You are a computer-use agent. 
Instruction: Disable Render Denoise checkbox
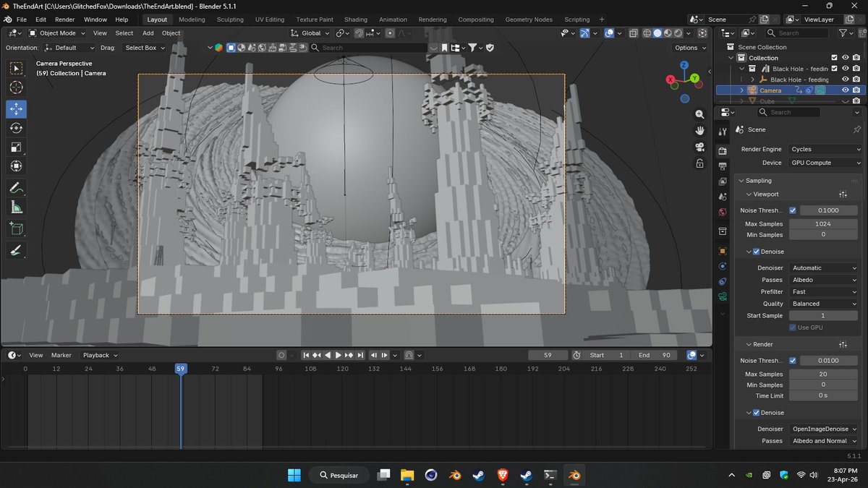pyautogui.click(x=757, y=413)
